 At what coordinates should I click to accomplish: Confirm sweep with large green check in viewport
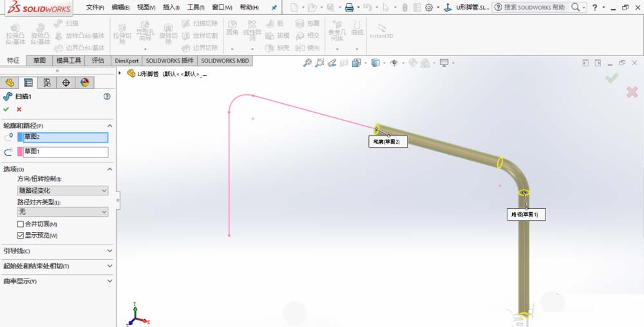[x=612, y=77]
